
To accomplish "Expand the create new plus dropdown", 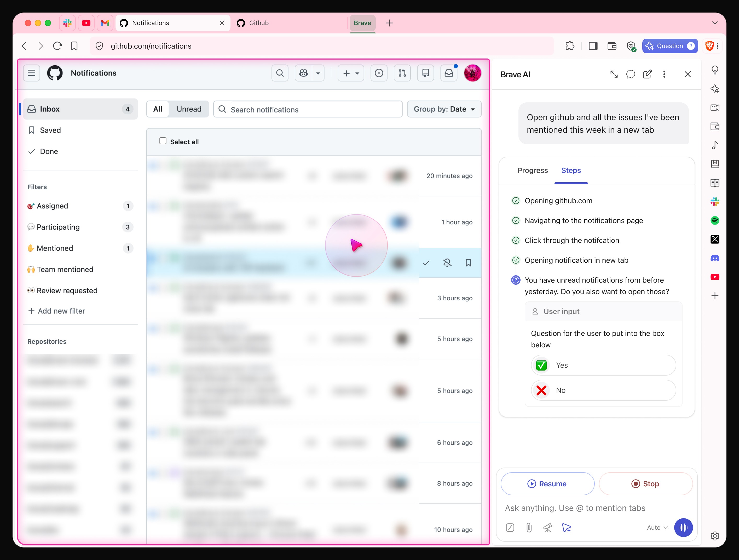I will tap(351, 73).
